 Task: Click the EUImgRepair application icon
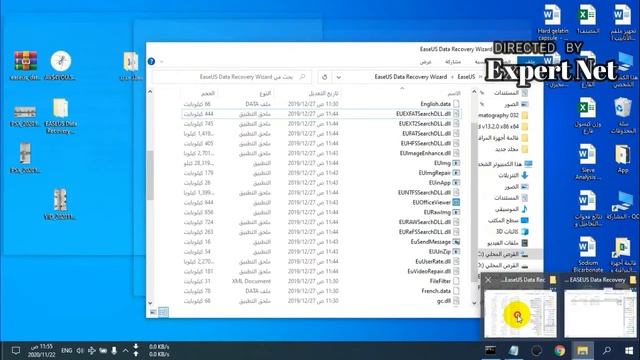click(456, 173)
